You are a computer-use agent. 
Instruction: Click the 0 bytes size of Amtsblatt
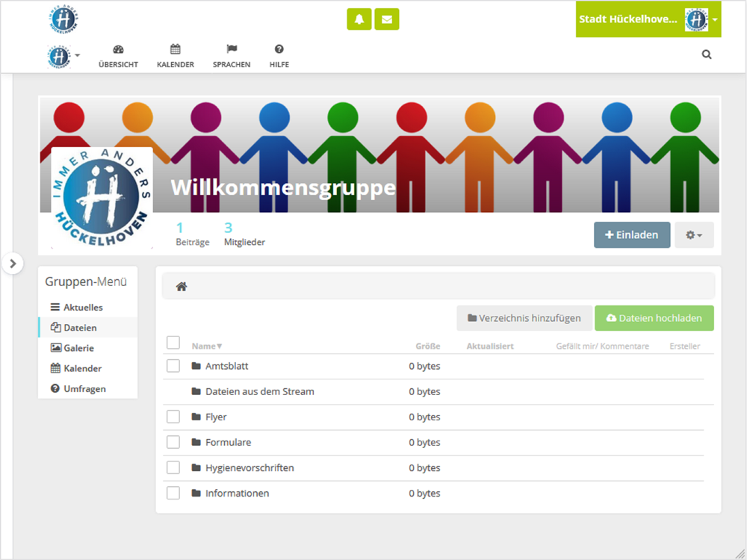coord(424,366)
